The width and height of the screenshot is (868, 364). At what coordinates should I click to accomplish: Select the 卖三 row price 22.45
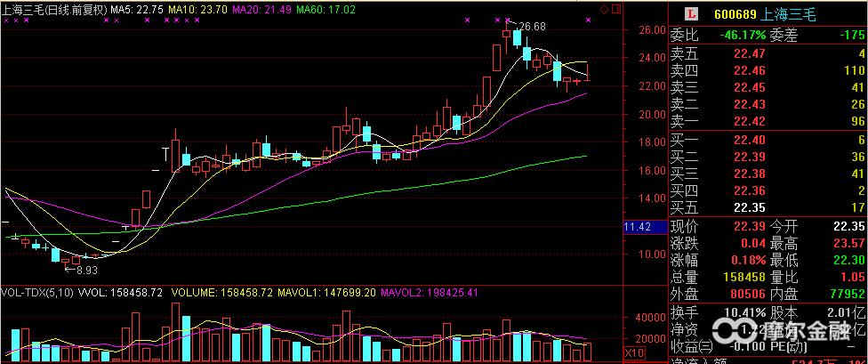(x=751, y=87)
